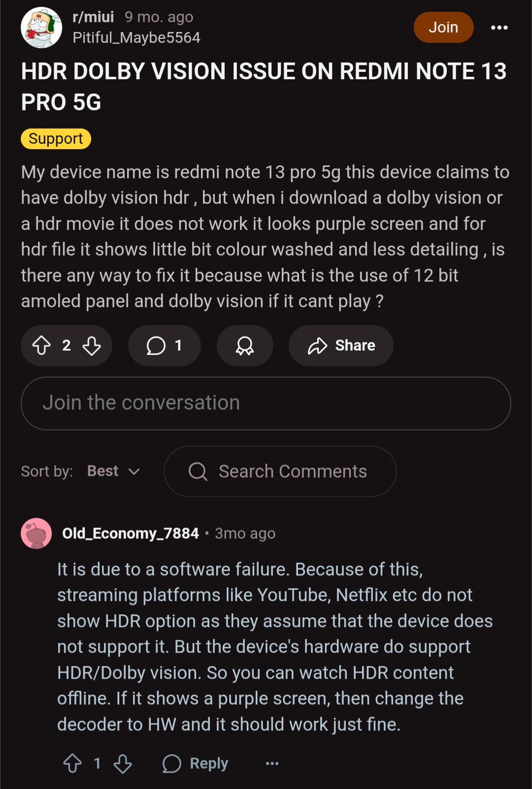Viewport: 532px width, 789px height.
Task: Click the r/miui community avatar
Action: pyautogui.click(x=41, y=28)
